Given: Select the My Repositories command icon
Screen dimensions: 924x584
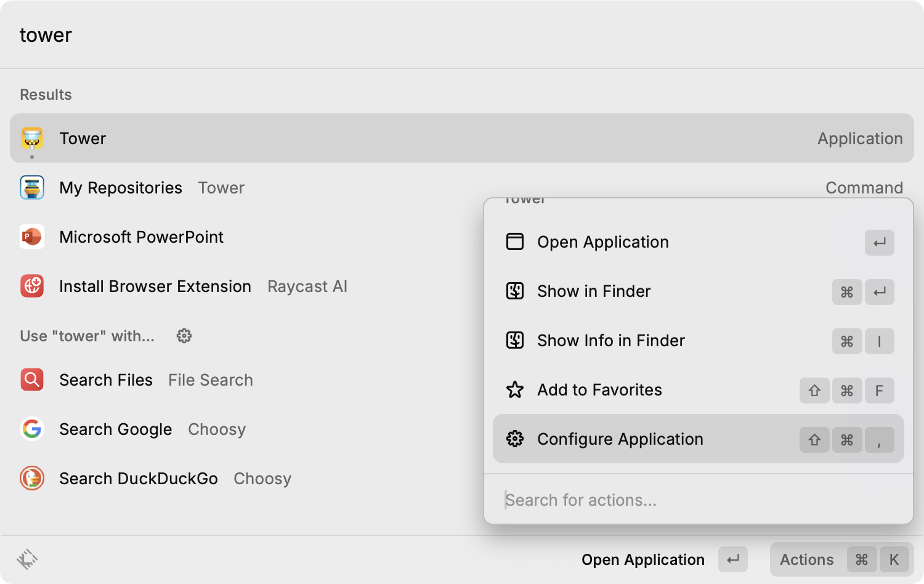Looking at the screenshot, I should pyautogui.click(x=32, y=187).
